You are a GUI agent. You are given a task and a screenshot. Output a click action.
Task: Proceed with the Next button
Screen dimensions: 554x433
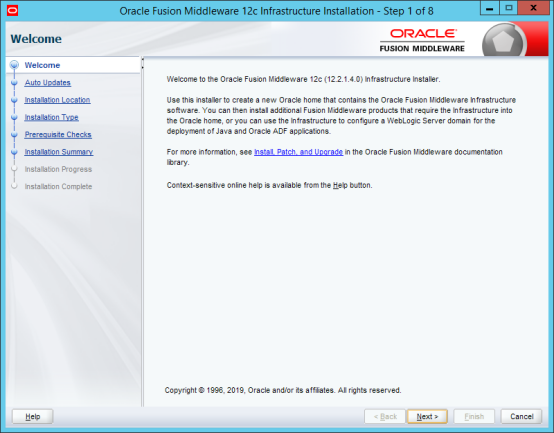(427, 416)
